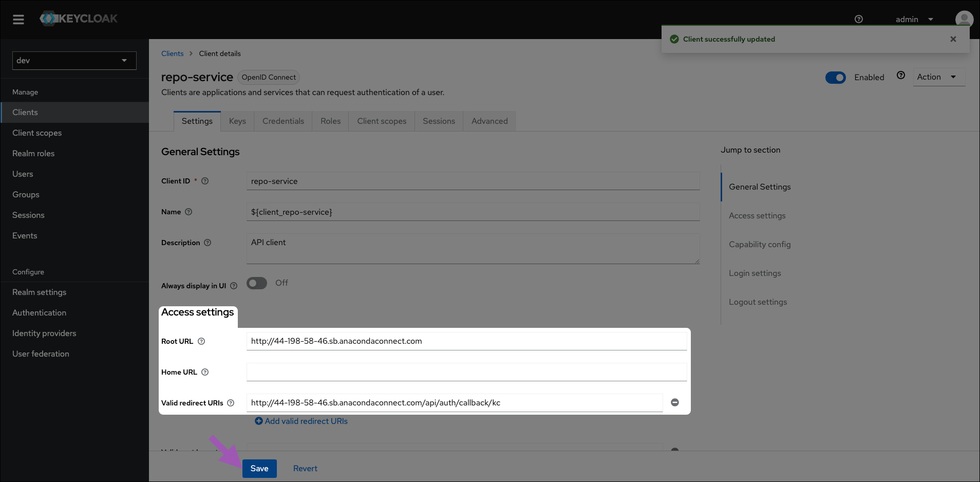Image resolution: width=980 pixels, height=482 pixels.
Task: Open the Client scopes tab
Action: (382, 121)
